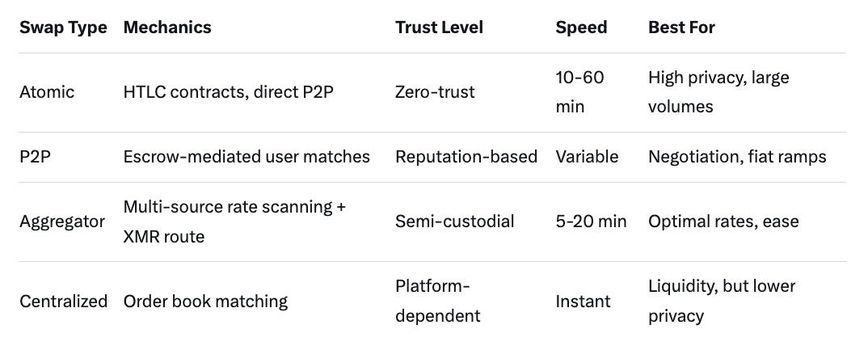Select the Trust Level column header
Viewport: 868px width, 346px height.
coord(439,27)
